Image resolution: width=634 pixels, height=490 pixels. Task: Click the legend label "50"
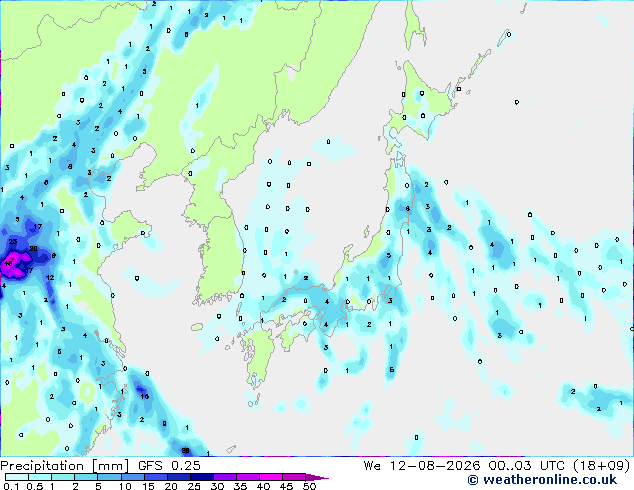click(310, 486)
